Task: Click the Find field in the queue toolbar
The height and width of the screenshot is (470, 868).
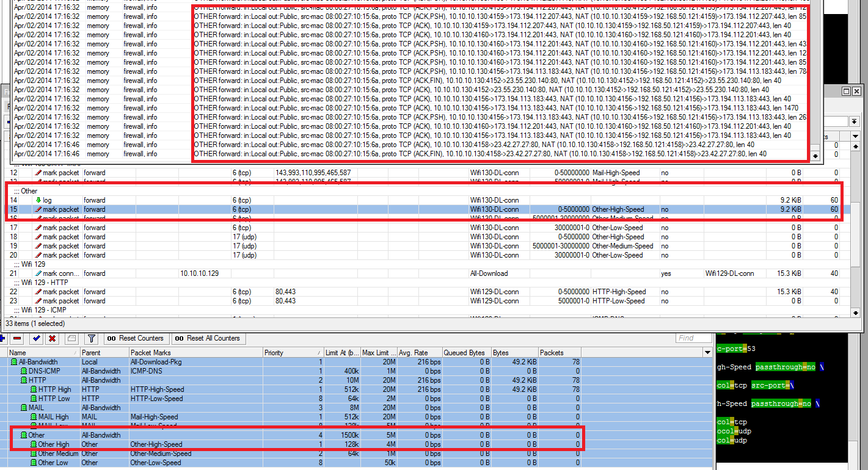Action: [694, 338]
